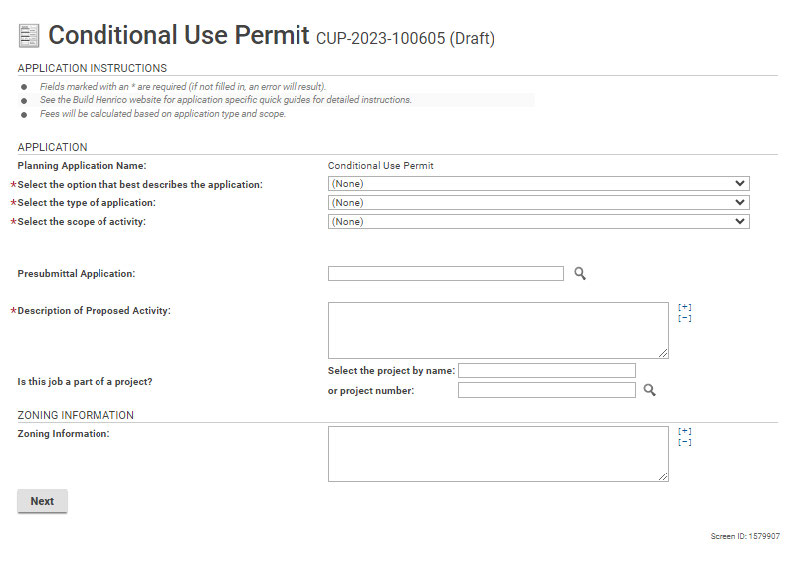Expand the Description of Proposed Activity box with [+]

click(x=685, y=307)
